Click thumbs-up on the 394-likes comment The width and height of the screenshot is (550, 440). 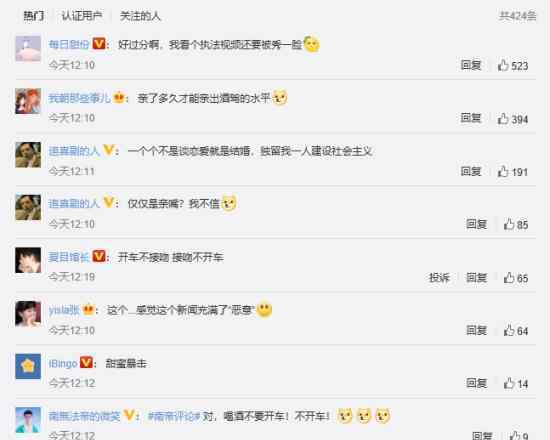[x=503, y=119]
